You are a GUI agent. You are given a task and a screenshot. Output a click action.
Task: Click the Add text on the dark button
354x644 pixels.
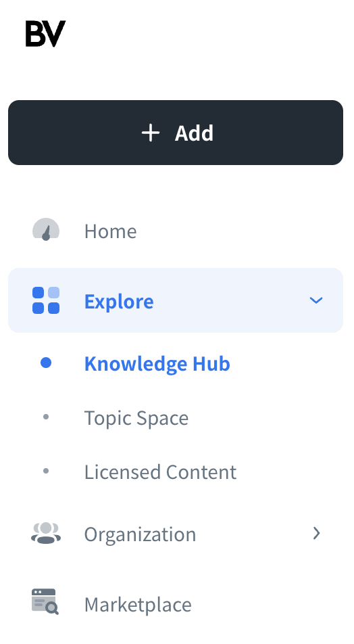[x=194, y=133]
